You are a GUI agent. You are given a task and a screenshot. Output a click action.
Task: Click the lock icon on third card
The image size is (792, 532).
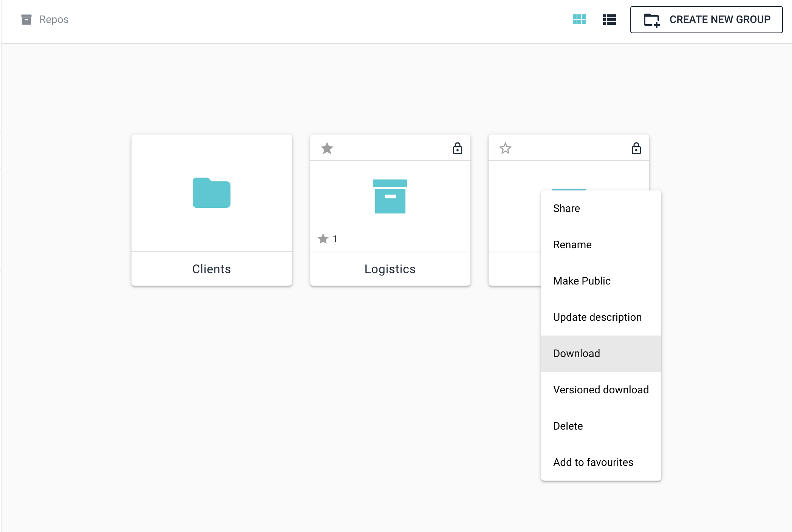pos(636,148)
